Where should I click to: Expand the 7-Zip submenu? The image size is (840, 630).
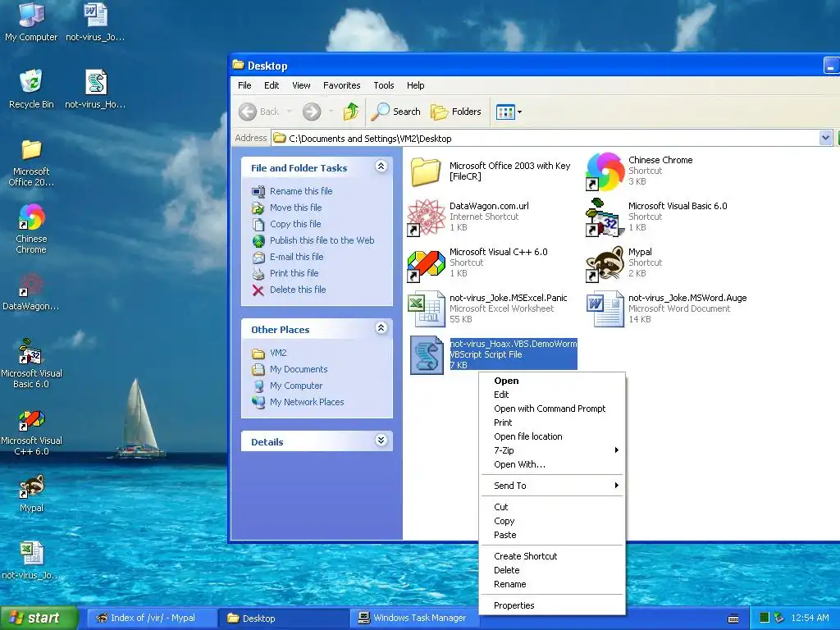click(552, 450)
